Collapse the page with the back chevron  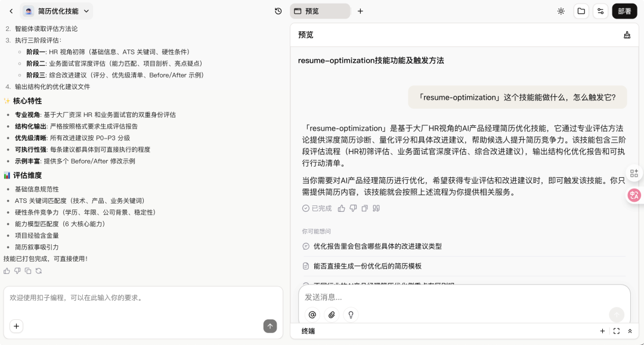[11, 11]
